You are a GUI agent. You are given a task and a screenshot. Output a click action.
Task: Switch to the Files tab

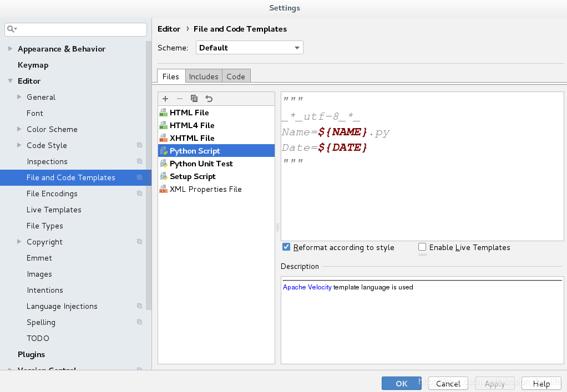click(171, 76)
